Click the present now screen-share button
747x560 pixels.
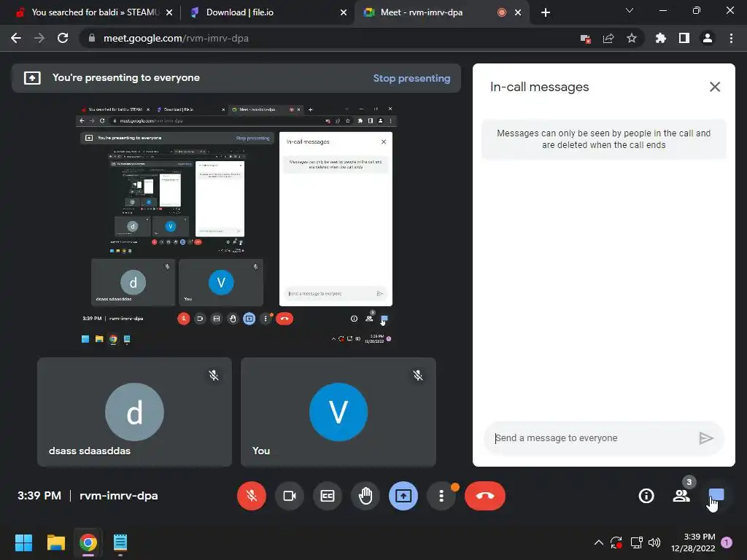tap(403, 496)
